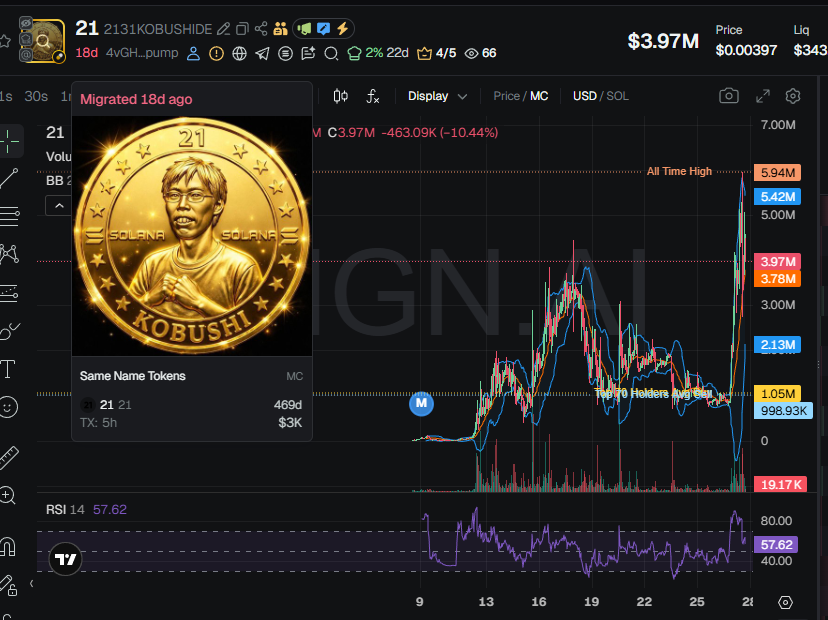Expand chart to fullscreen
Image resolution: width=828 pixels, height=620 pixels.
(x=763, y=96)
